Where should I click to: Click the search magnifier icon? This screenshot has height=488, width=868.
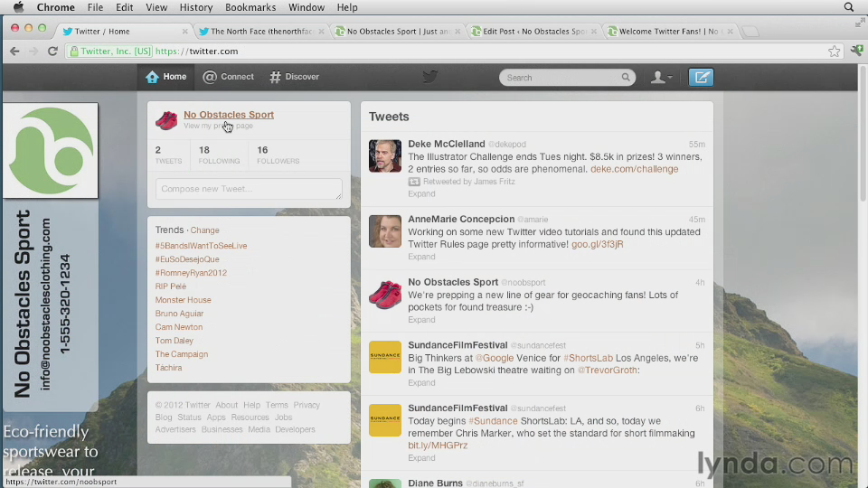625,78
